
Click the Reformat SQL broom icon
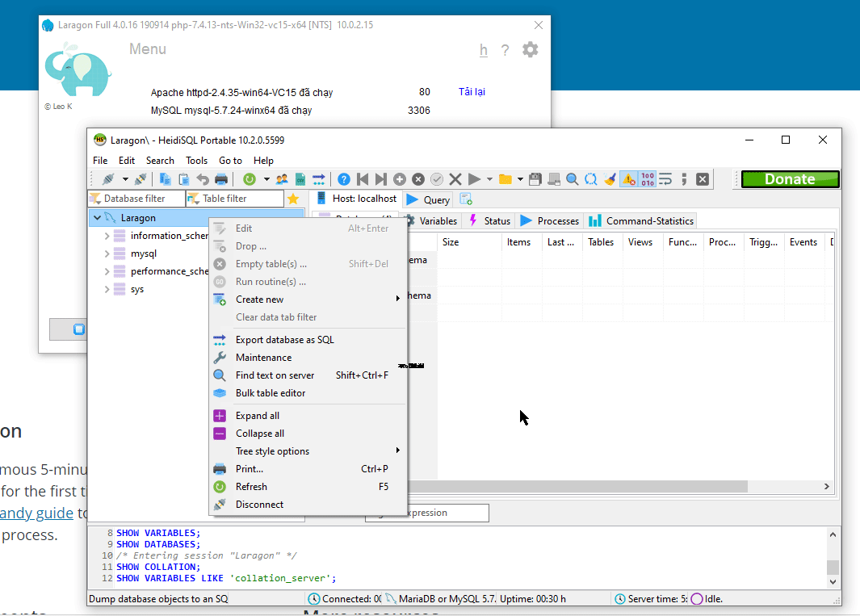coord(610,178)
